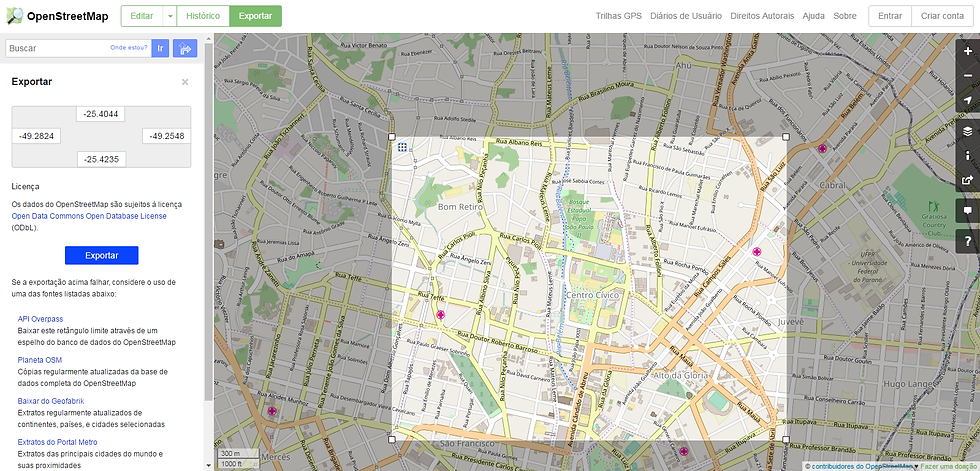Open the Extratos do Portal Metro link
The height and width of the screenshot is (471, 980).
click(x=58, y=442)
